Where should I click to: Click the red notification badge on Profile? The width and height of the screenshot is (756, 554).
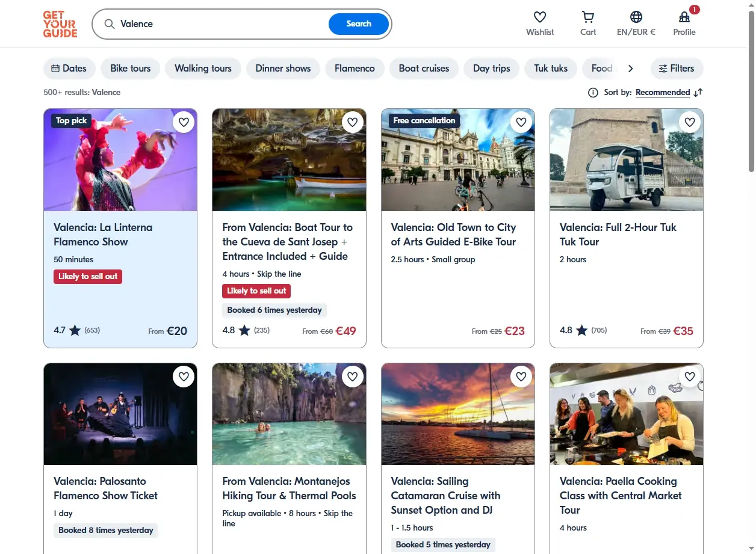tap(695, 10)
